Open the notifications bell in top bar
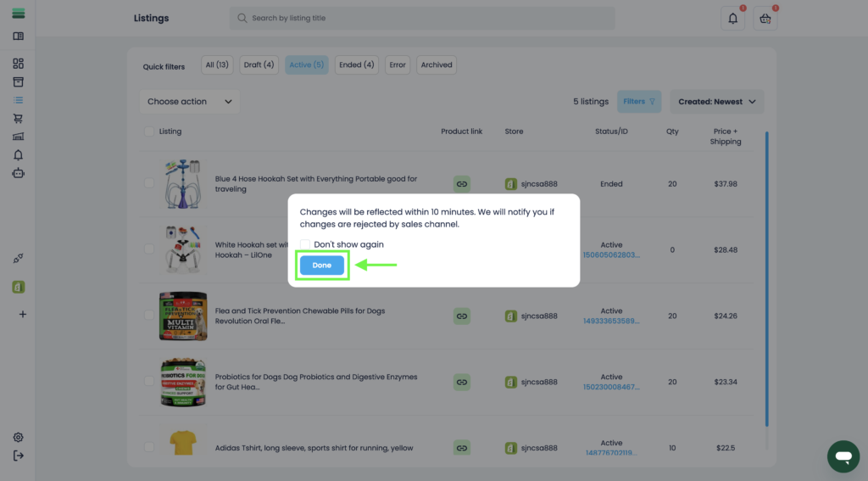Screen dimensions: 868x481 tap(732, 19)
